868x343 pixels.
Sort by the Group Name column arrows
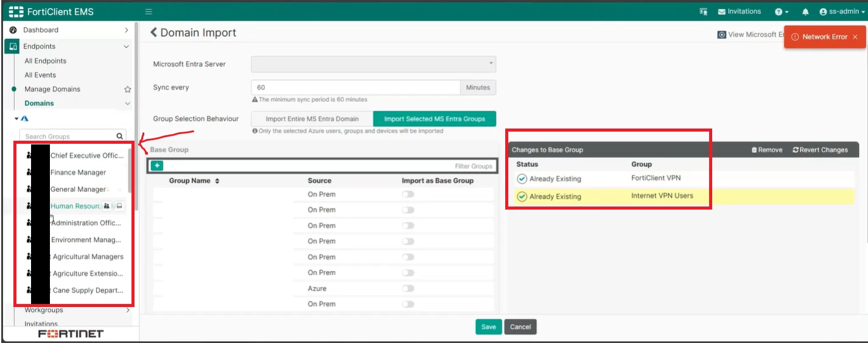[217, 181]
